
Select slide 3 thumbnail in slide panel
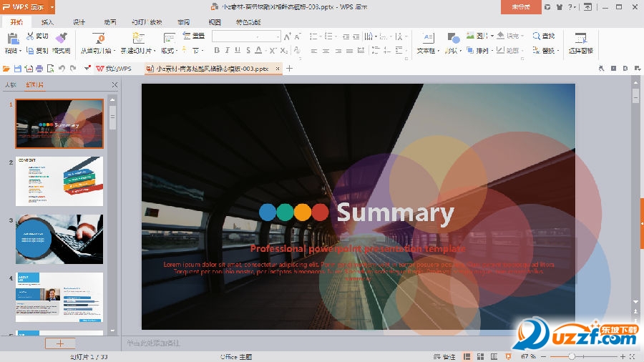[59, 239]
